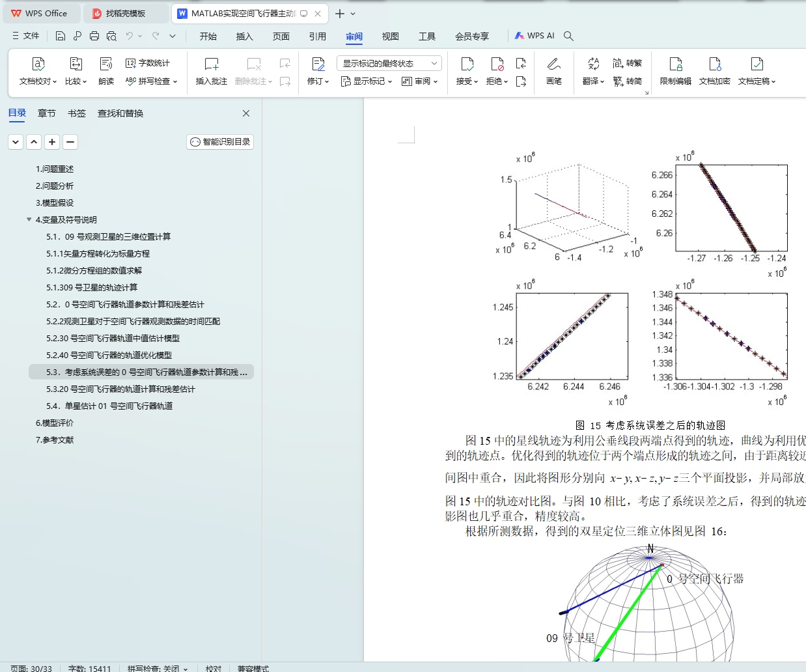Open 查找和替换 navigation tab
The width and height of the screenshot is (806, 672).
click(120, 113)
